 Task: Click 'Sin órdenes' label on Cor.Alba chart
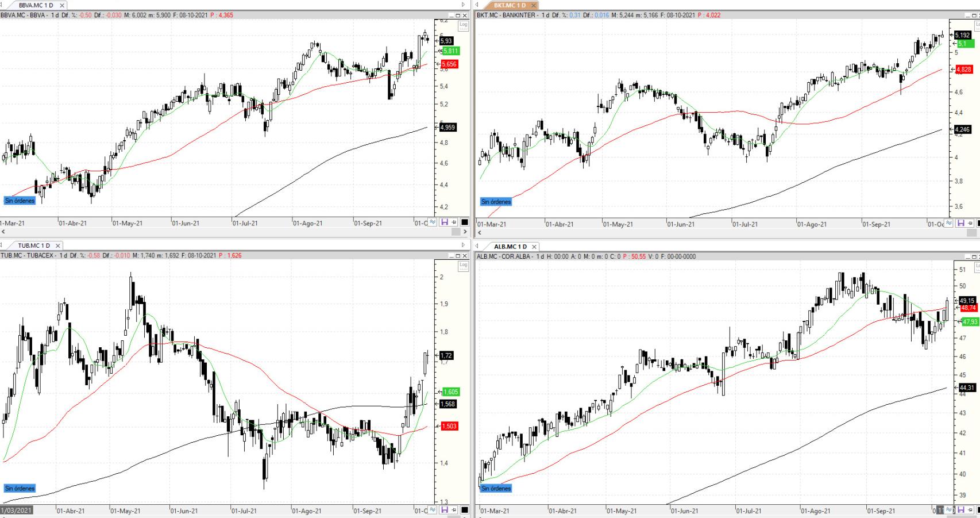click(x=496, y=488)
